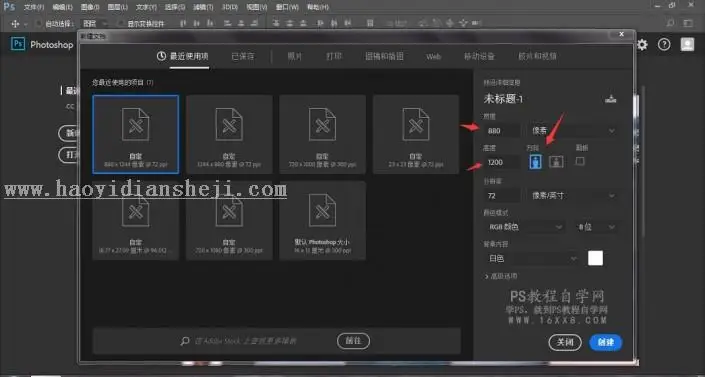The width and height of the screenshot is (705, 377).
Task: Click the height field showing 1200
Action: tap(502, 162)
